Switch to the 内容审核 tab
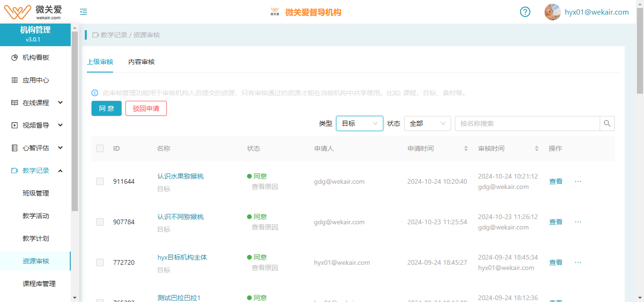The image size is (644, 302). click(x=141, y=62)
